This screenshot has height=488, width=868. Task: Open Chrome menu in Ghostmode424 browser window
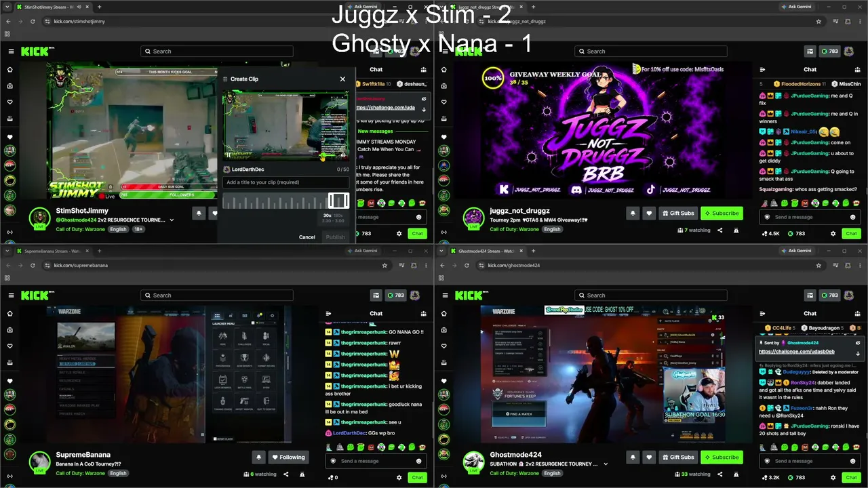[x=860, y=265]
